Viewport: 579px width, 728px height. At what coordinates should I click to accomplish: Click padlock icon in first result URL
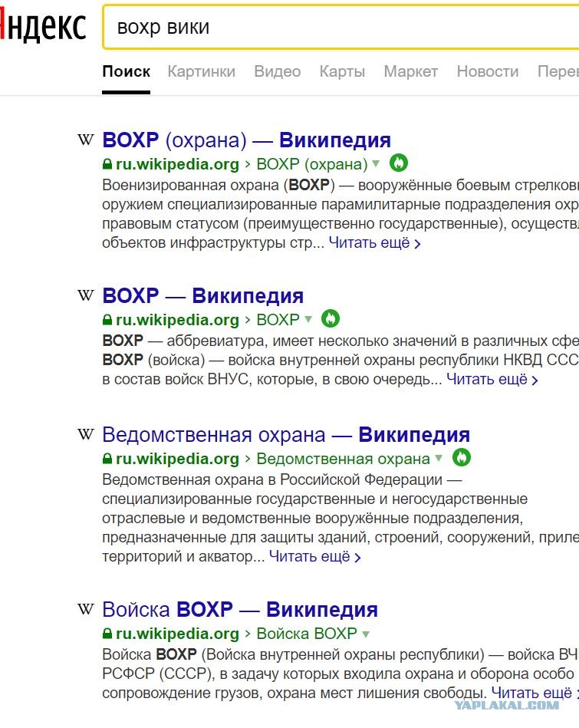coord(107,164)
